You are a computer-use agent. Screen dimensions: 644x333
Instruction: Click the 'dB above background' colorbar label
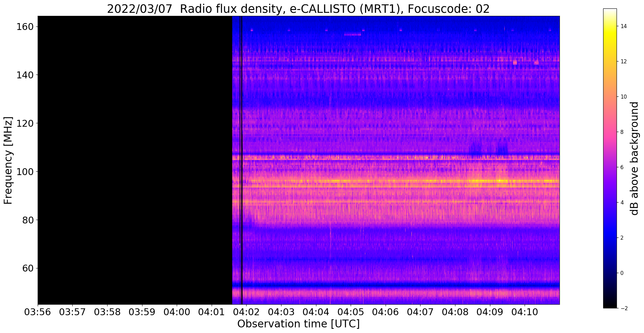[634, 159]
